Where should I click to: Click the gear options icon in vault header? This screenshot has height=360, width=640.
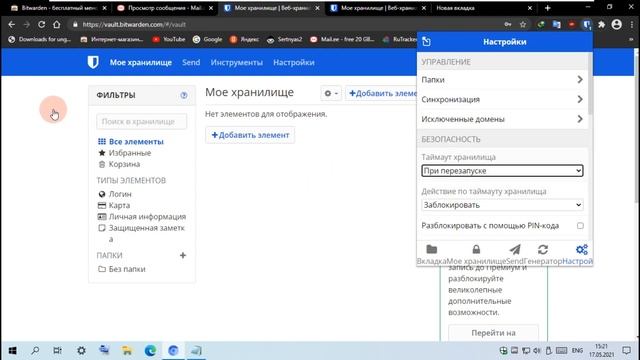pos(331,93)
